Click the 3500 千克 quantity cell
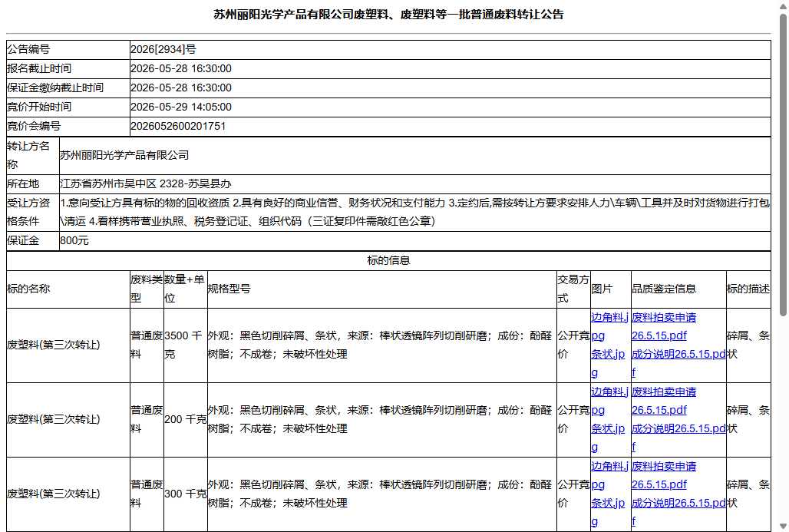 click(x=185, y=345)
